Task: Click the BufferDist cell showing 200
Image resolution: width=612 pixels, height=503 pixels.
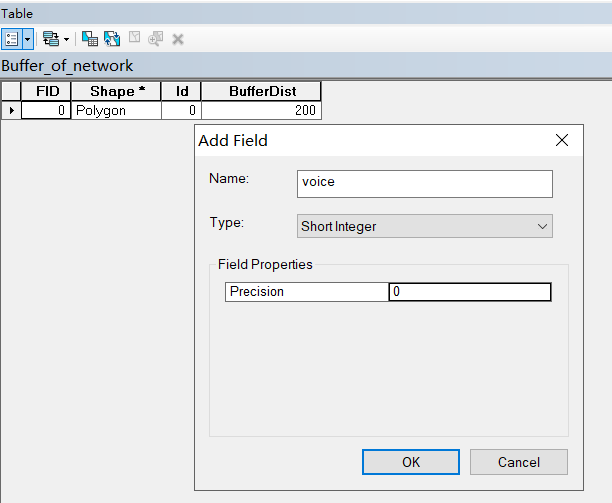Action: pyautogui.click(x=261, y=110)
